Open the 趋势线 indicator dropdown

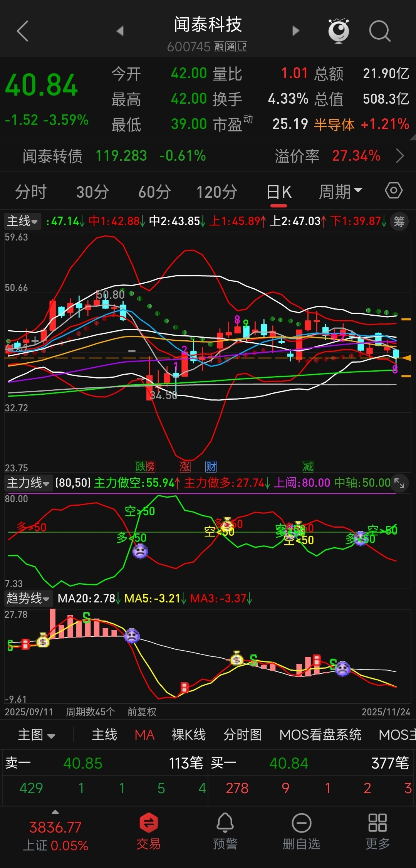28,598
